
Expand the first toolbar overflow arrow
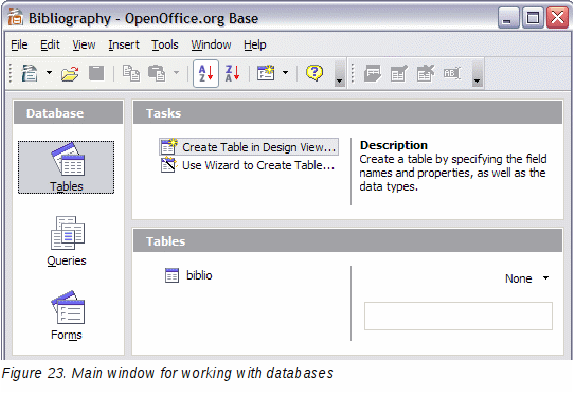tap(340, 73)
